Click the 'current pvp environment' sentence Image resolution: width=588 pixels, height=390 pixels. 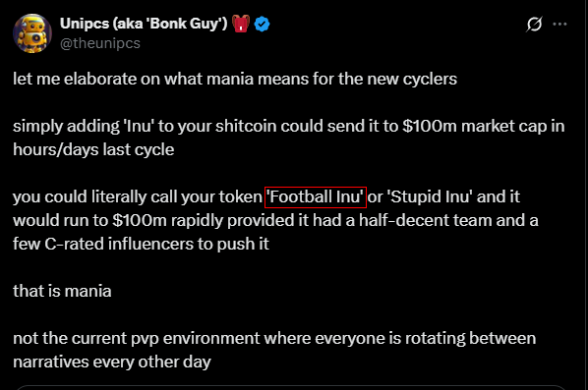(274, 338)
